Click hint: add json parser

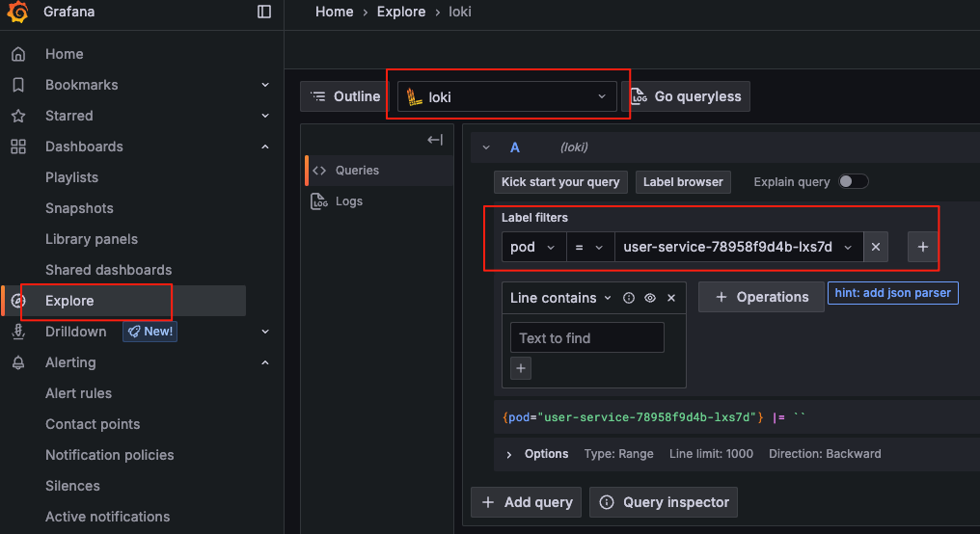point(892,293)
